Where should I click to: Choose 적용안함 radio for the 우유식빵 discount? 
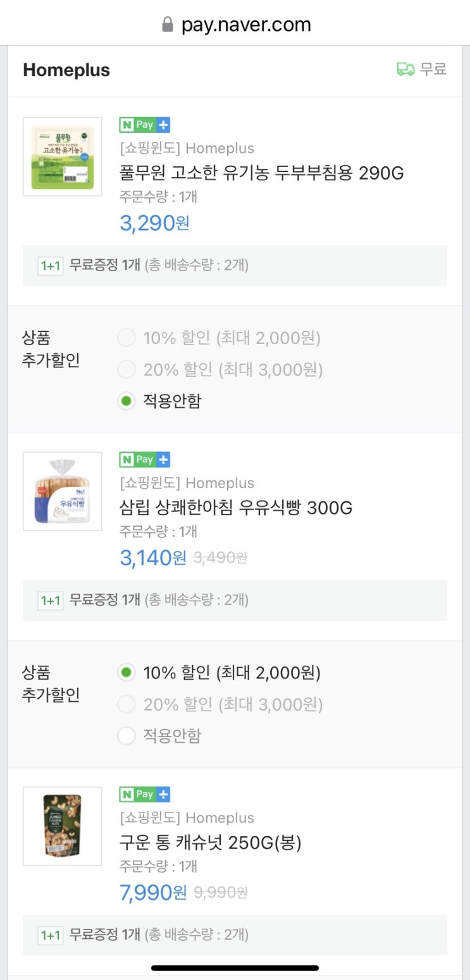coord(127,735)
